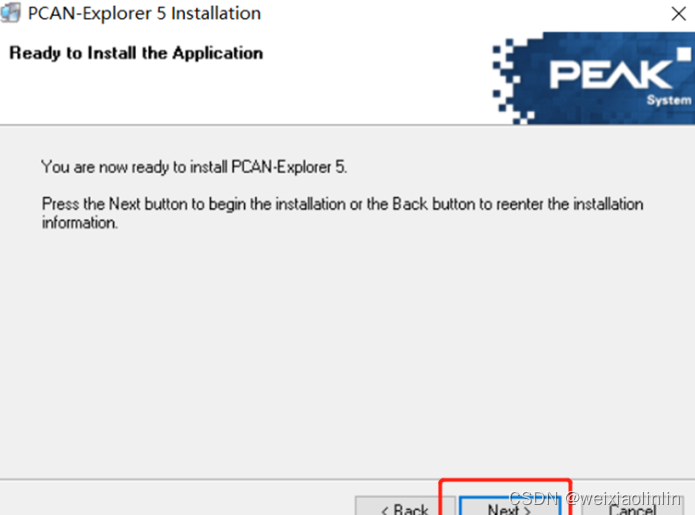This screenshot has width=695, height=515.
Task: Click the "System" word under the PEAK logo
Action: click(669, 100)
